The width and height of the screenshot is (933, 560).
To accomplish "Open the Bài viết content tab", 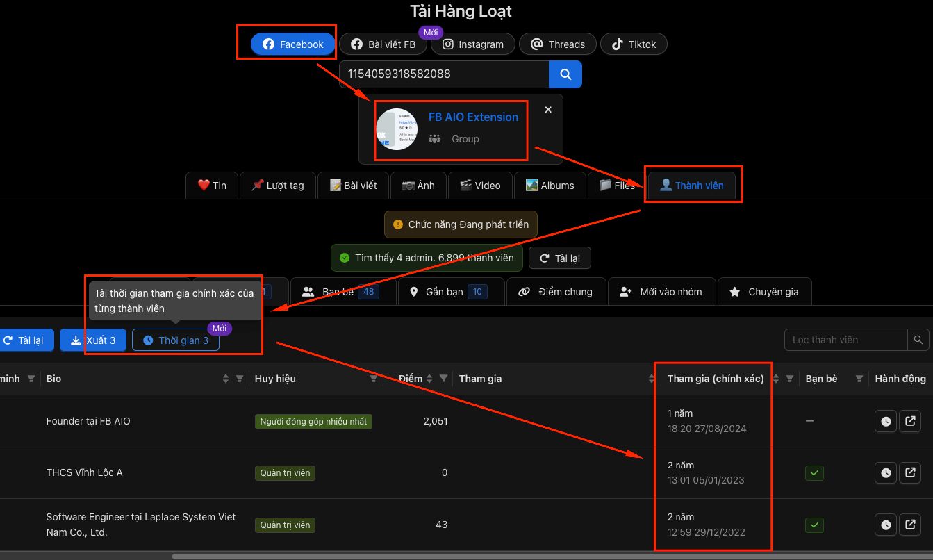I will pos(353,186).
